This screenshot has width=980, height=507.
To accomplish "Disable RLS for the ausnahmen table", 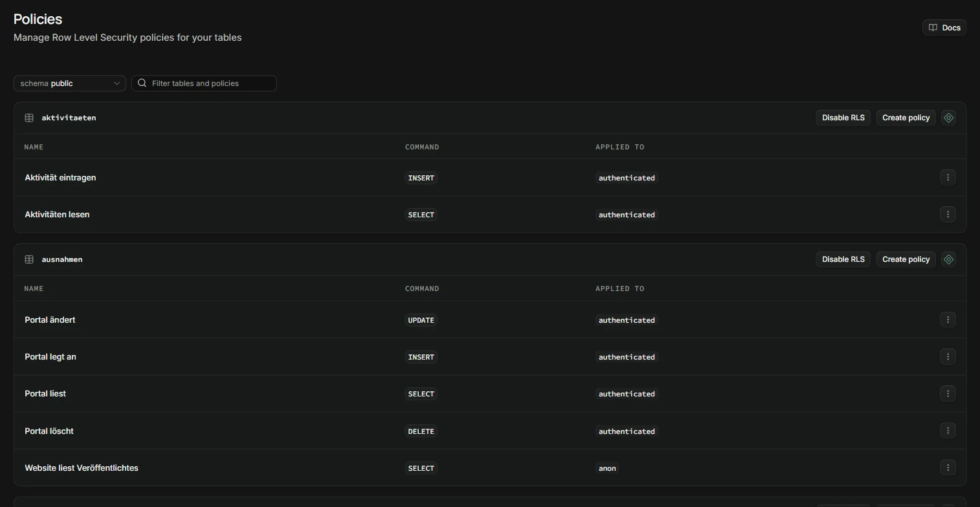I will click(x=843, y=259).
